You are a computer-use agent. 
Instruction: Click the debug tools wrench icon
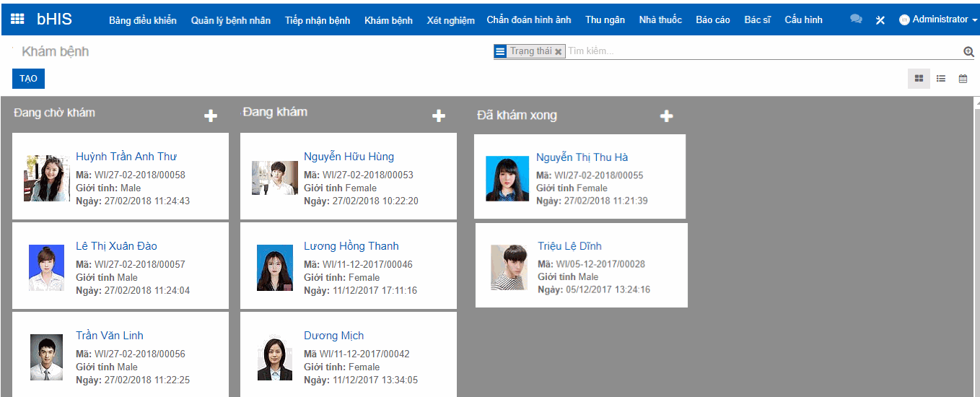coord(880,20)
